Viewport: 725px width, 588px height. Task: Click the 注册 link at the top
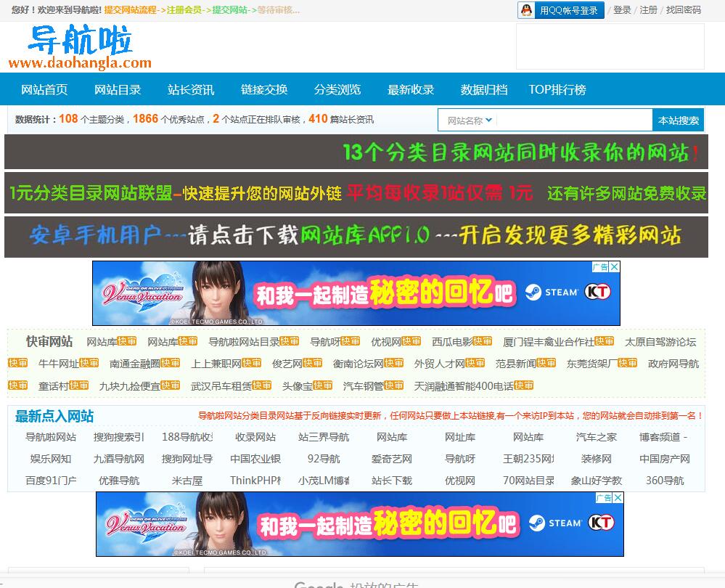click(648, 10)
